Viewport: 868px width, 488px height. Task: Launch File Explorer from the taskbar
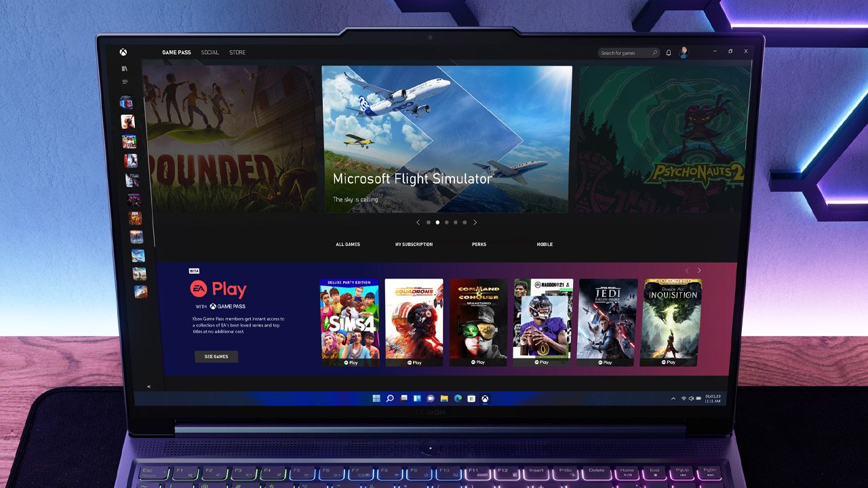(x=444, y=399)
